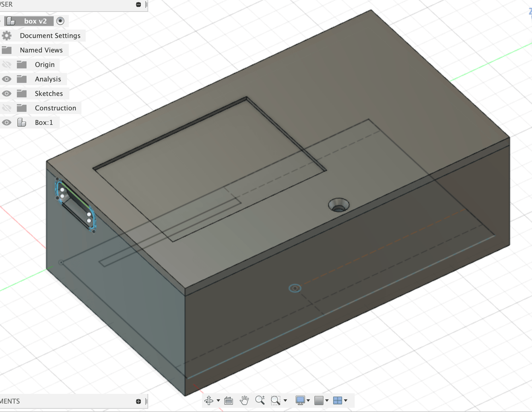This screenshot has width=532, height=412.
Task: Activate the Pan hand tool
Action: click(244, 400)
